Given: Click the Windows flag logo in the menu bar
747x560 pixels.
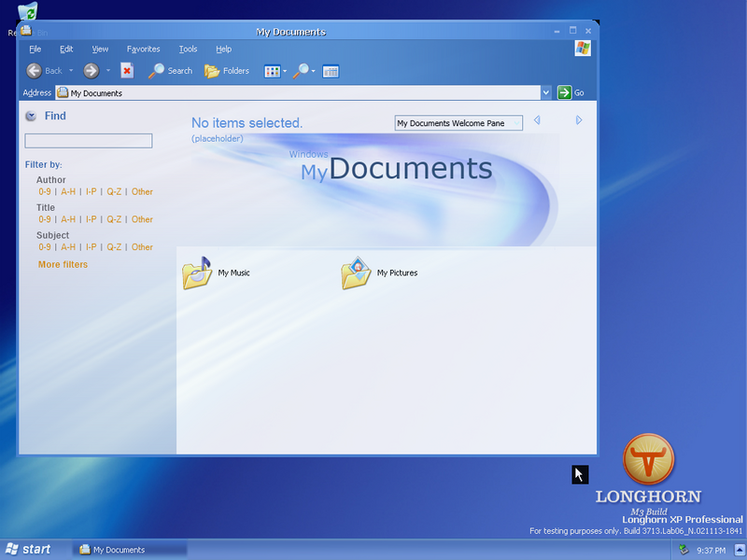Looking at the screenshot, I should (583, 49).
